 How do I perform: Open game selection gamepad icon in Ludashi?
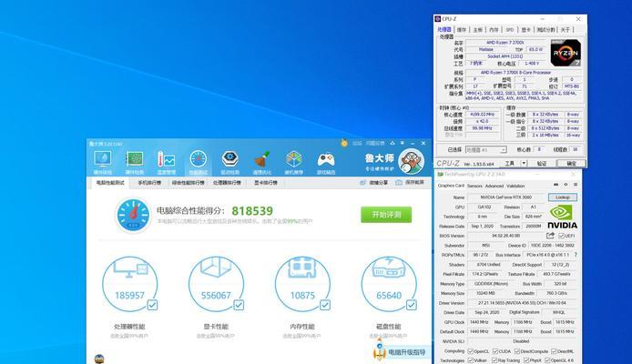326,159
